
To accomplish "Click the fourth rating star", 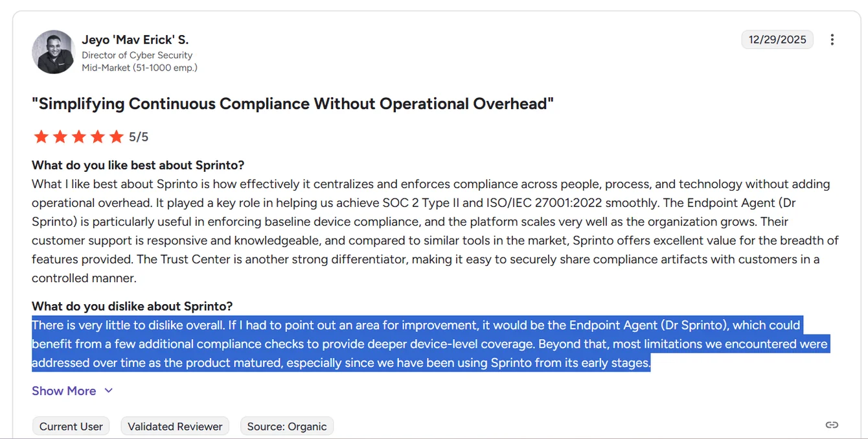I will pos(97,137).
